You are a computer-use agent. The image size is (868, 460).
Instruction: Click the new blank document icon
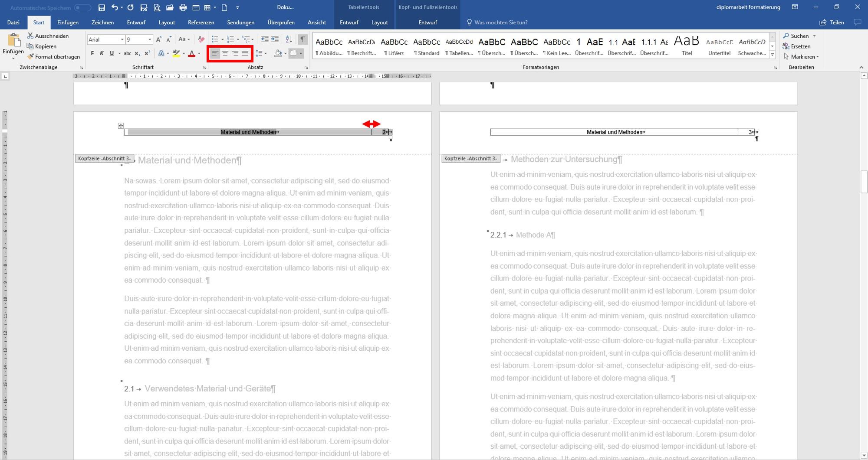(224, 7)
